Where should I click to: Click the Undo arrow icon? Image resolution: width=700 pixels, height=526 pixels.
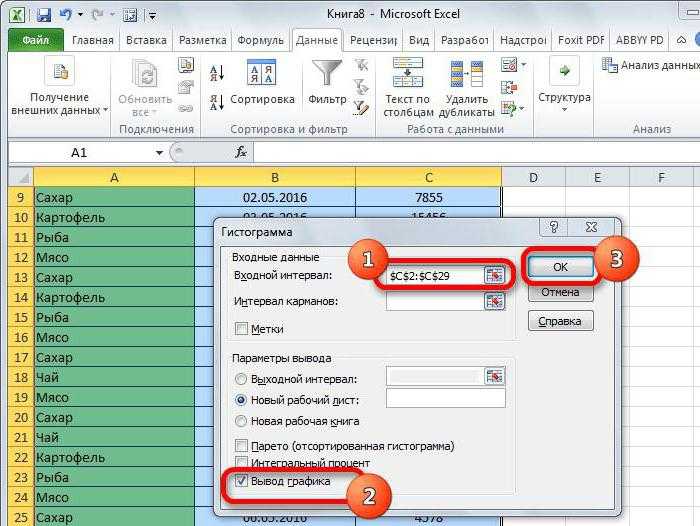click(x=66, y=15)
